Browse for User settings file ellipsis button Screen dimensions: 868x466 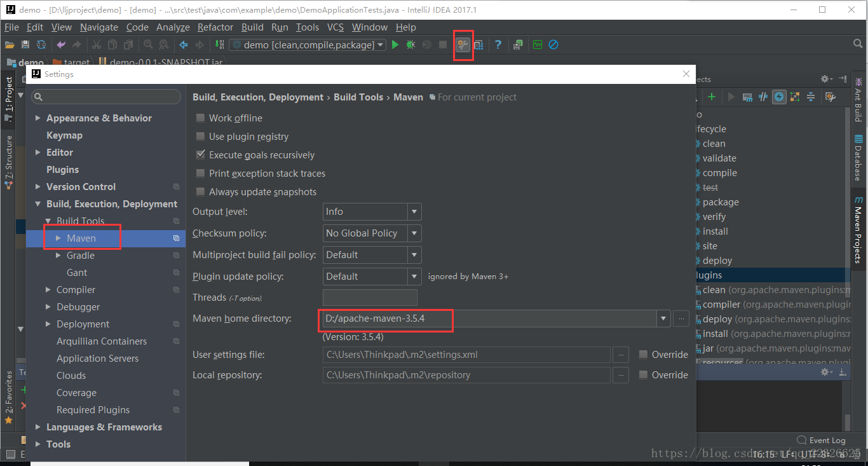point(621,355)
